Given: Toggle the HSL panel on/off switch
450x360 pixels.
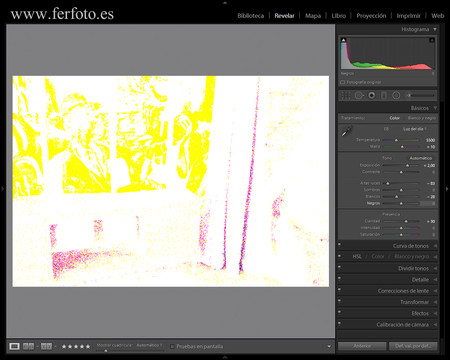Looking at the screenshot, I should tap(339, 256).
